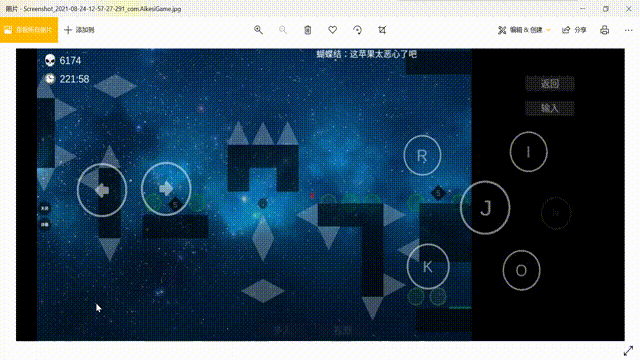Minimize the Photos window
This screenshot has width=640, height=360.
(583, 9)
